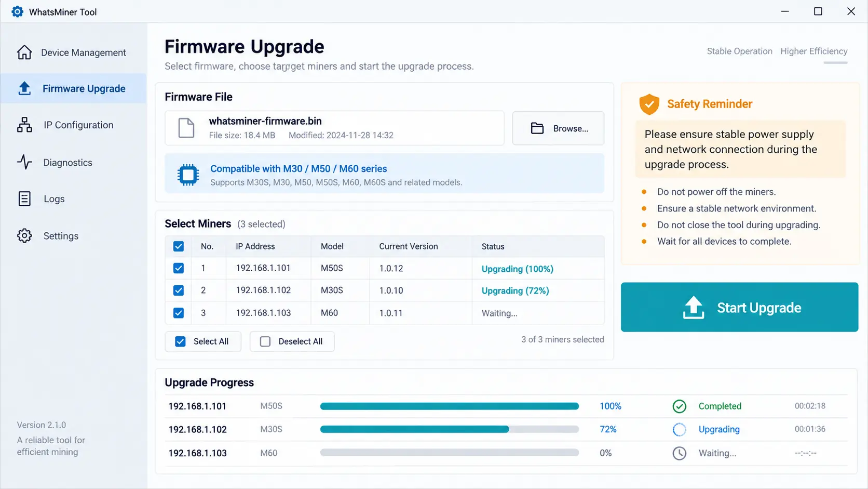Click the M60 model cell in miners table
868x489 pixels.
pyautogui.click(x=329, y=313)
